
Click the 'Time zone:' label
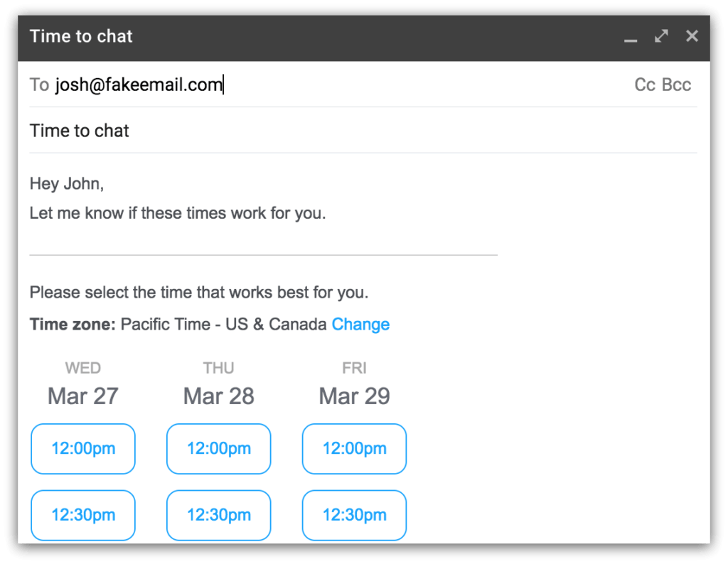pyautogui.click(x=73, y=324)
